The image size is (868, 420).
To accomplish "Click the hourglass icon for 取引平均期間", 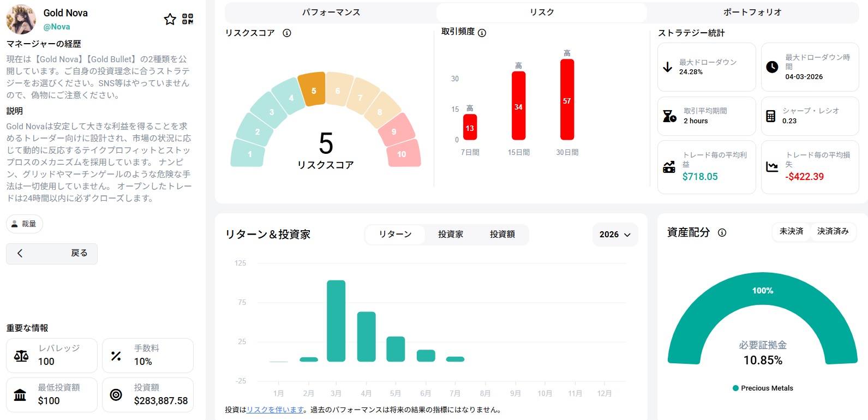I will pyautogui.click(x=669, y=116).
